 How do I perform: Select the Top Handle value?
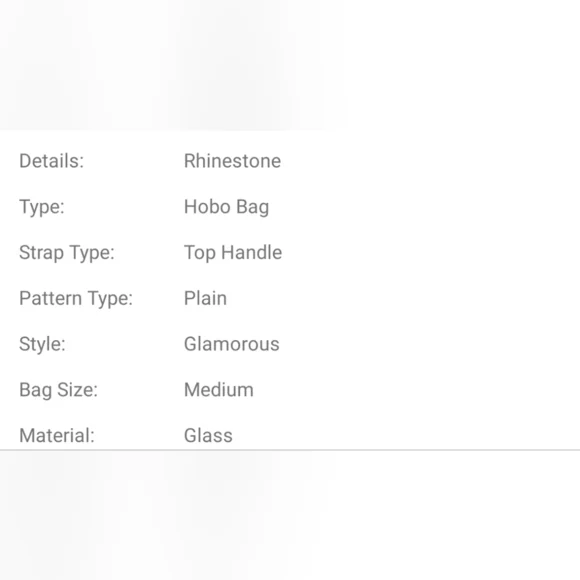tap(233, 253)
